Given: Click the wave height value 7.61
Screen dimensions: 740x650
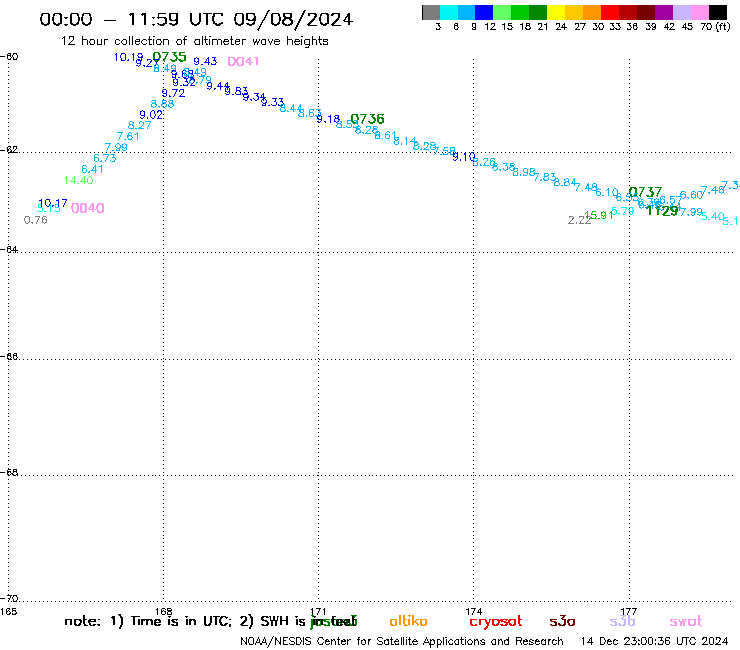Looking at the screenshot, I should coord(128,136).
